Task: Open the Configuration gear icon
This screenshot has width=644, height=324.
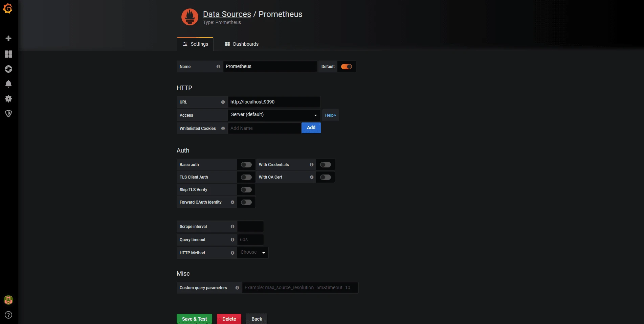Action: [8, 99]
